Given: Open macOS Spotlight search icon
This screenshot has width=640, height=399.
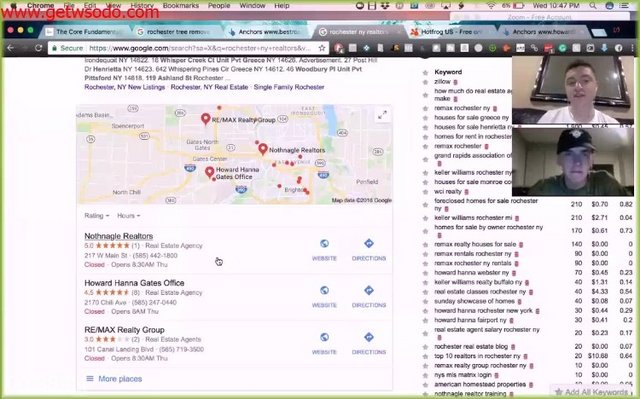Looking at the screenshot, I should (593, 5).
